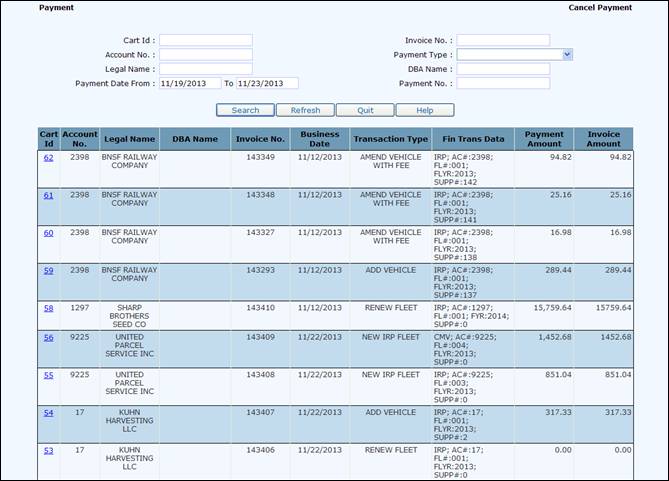Viewport: 669px width, 481px height.
Task: Click the Cart Id input field
Action: coord(205,40)
